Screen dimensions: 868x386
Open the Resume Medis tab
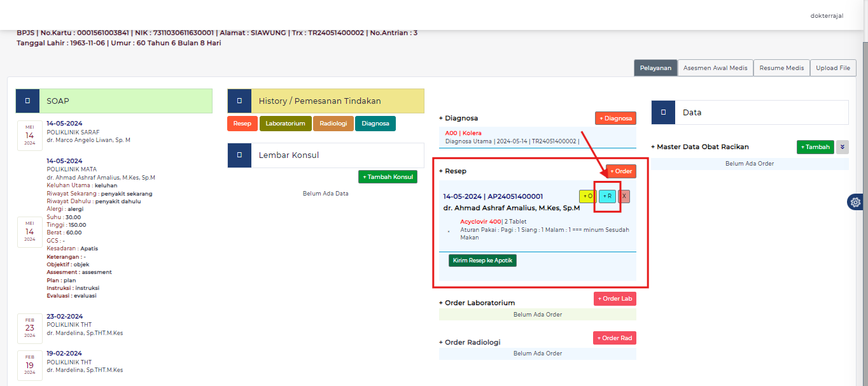click(781, 68)
